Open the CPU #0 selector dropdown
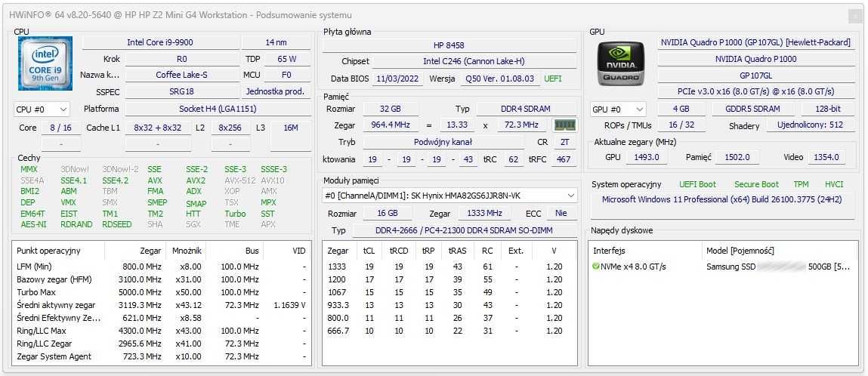The image size is (868, 376). click(42, 109)
